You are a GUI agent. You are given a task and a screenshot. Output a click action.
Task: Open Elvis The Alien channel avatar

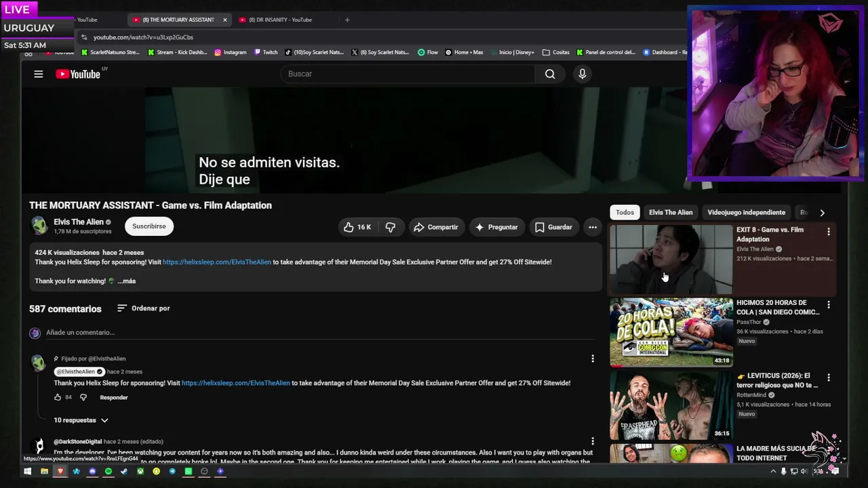tap(39, 226)
